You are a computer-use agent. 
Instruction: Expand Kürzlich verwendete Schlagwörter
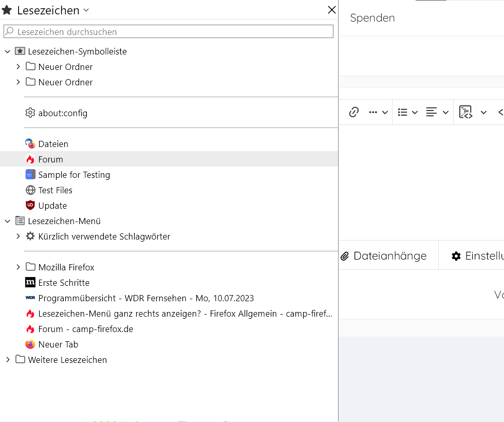point(18,236)
